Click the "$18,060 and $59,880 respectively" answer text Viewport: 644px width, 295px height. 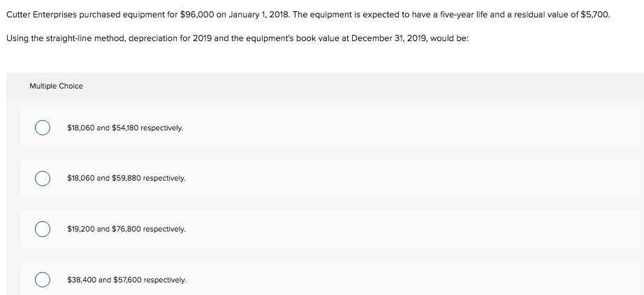tap(126, 179)
